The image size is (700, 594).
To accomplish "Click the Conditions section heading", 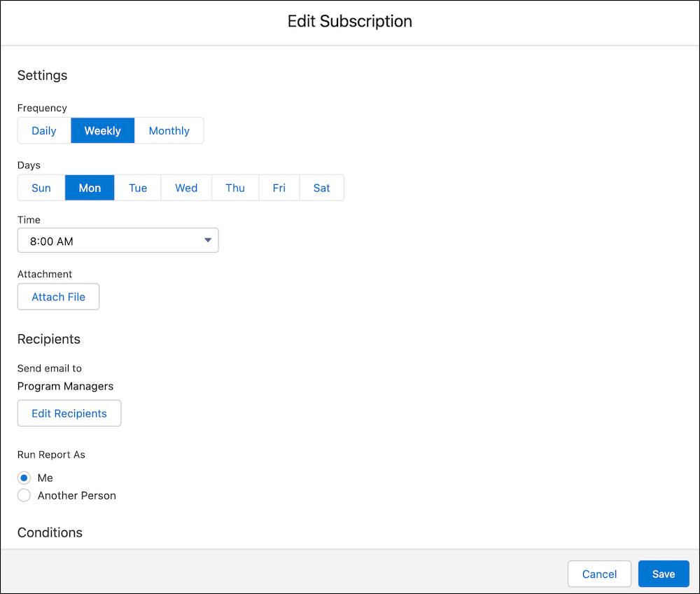I will click(50, 532).
